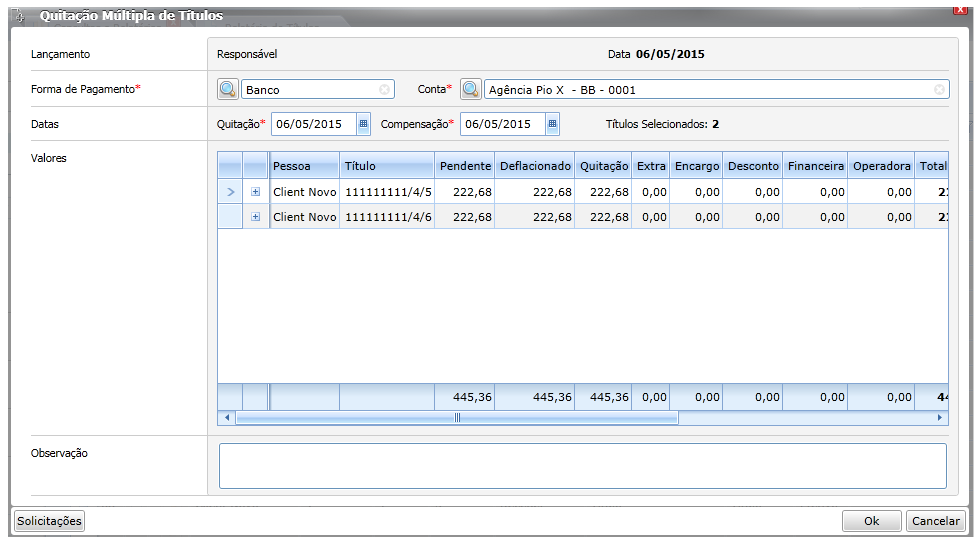Click the Financeira column header

[815, 165]
